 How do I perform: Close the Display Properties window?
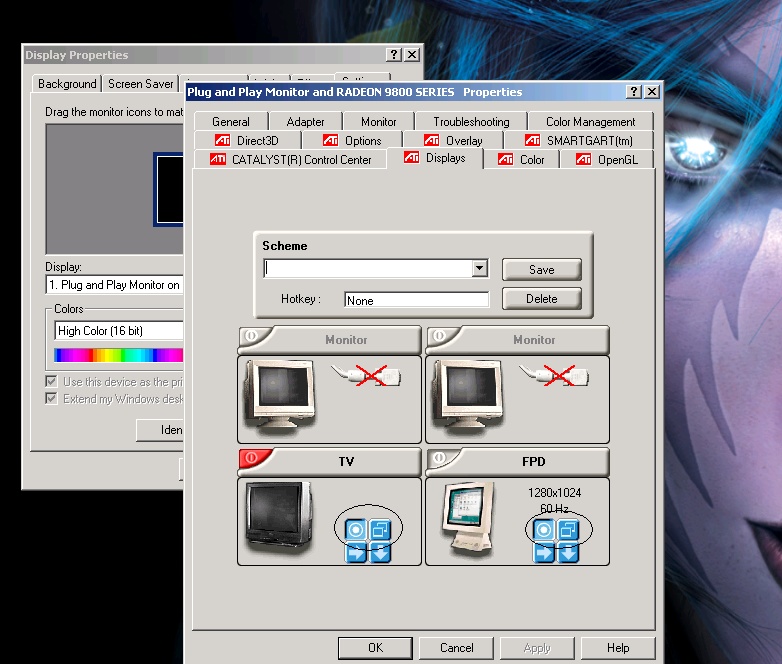click(412, 54)
